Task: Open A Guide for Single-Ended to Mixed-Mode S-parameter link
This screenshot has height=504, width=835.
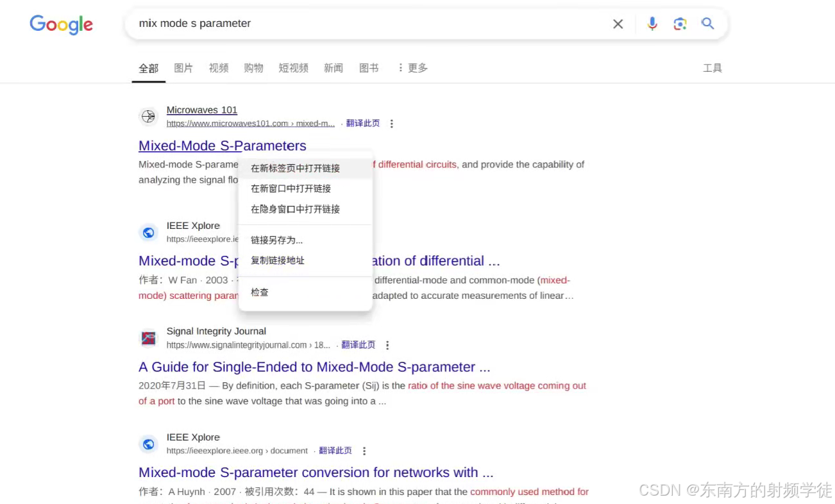Action: [314, 367]
